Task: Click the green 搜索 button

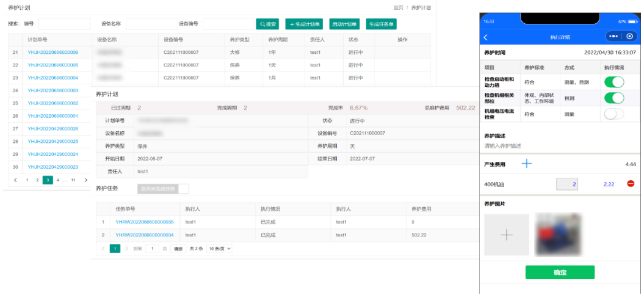Action: pyautogui.click(x=267, y=24)
